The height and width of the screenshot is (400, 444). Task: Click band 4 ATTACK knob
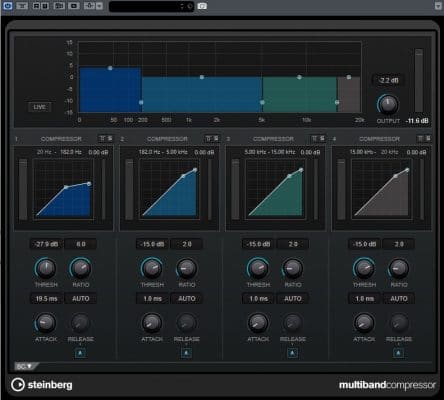(364, 323)
